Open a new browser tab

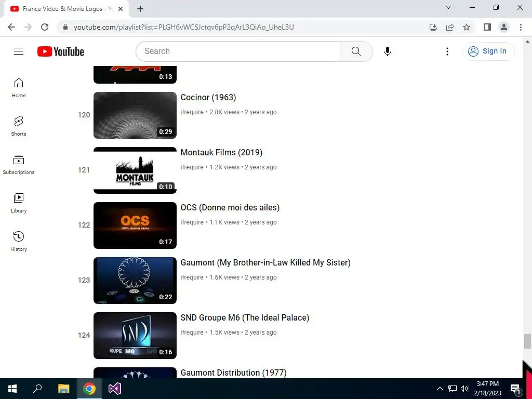(140, 9)
